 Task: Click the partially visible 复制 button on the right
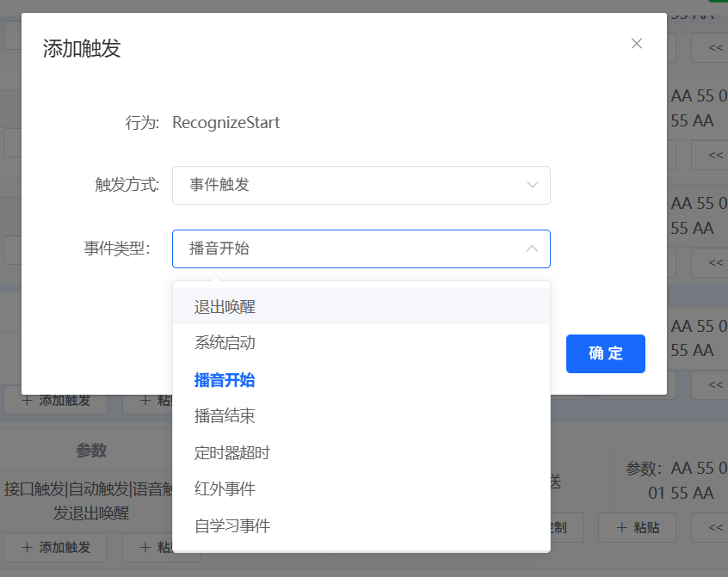tap(564, 527)
